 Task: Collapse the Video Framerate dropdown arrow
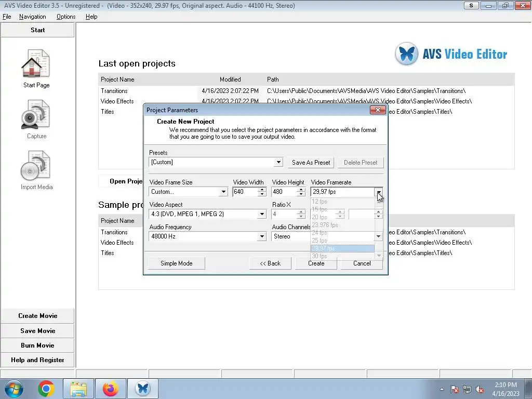coord(379,192)
